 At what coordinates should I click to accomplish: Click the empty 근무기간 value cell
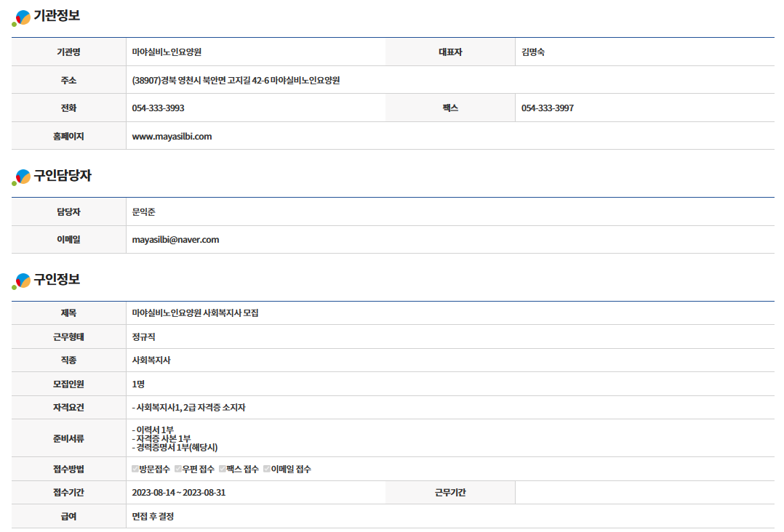point(644,492)
